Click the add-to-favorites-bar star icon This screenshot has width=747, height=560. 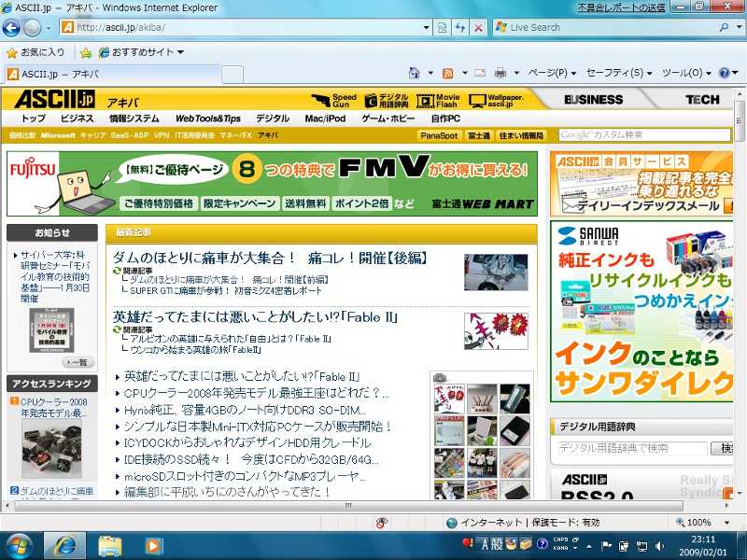(86, 52)
